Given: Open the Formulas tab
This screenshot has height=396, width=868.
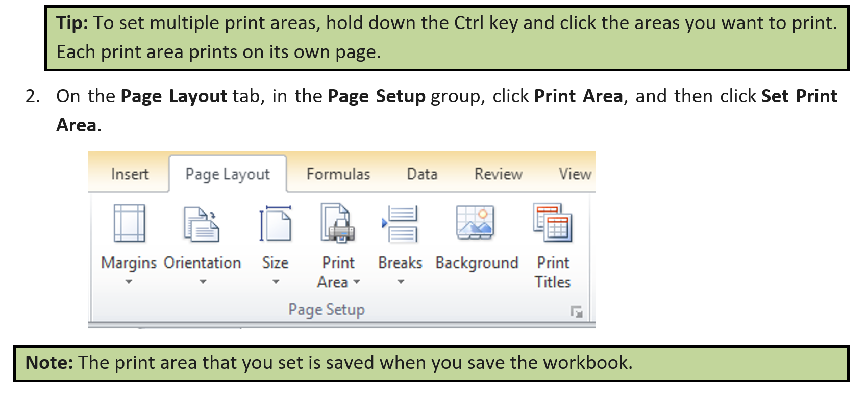Looking at the screenshot, I should tap(338, 174).
